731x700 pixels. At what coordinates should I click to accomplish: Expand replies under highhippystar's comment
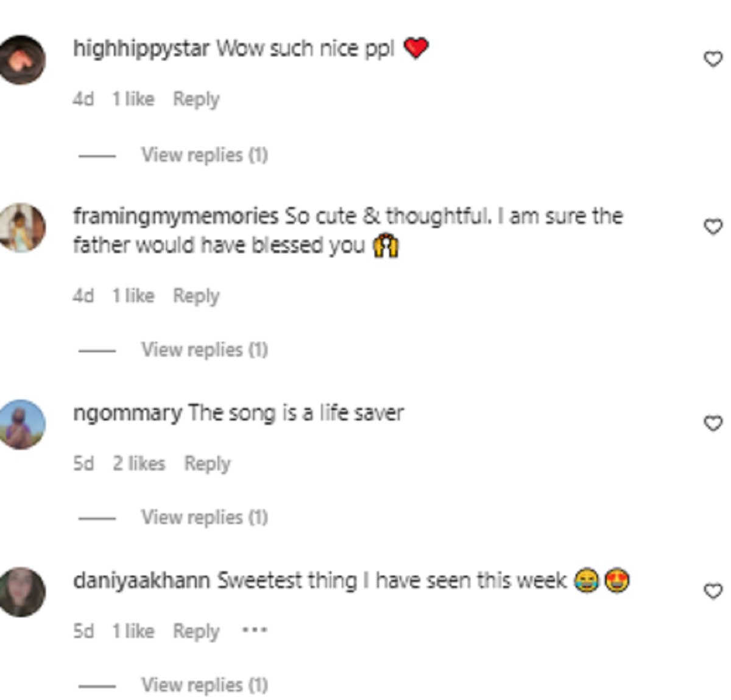tap(204, 155)
